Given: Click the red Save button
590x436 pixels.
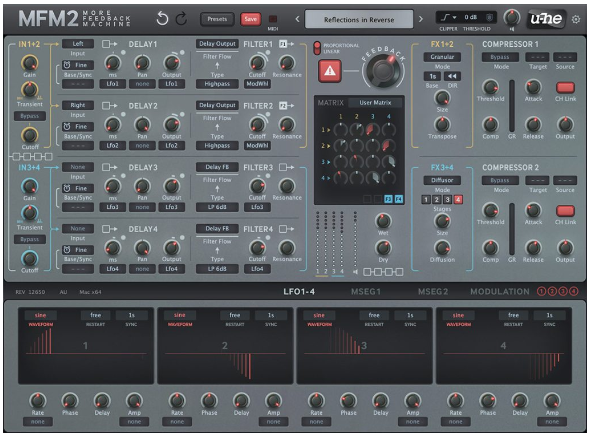Looking at the screenshot, I should tap(250, 19).
